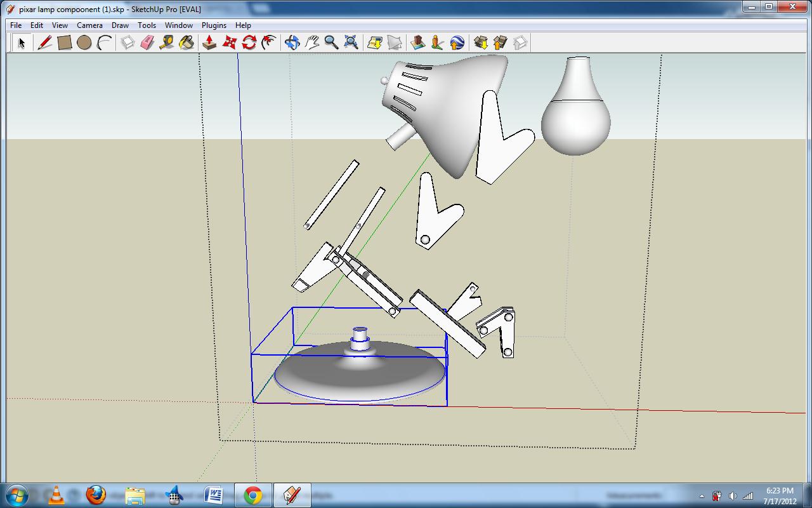Image resolution: width=812 pixels, height=508 pixels.
Task: Select the Circle tool
Action: click(x=84, y=43)
